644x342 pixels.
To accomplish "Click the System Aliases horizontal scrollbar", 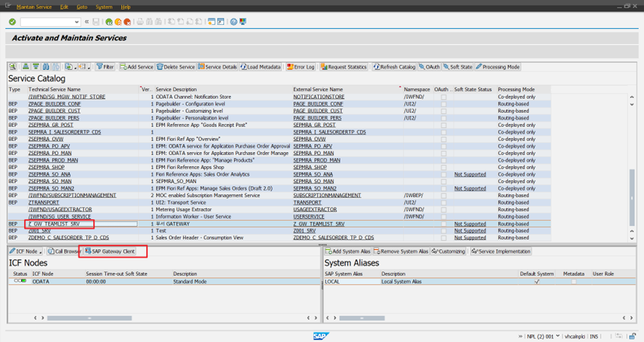I will pyautogui.click(x=362, y=318).
